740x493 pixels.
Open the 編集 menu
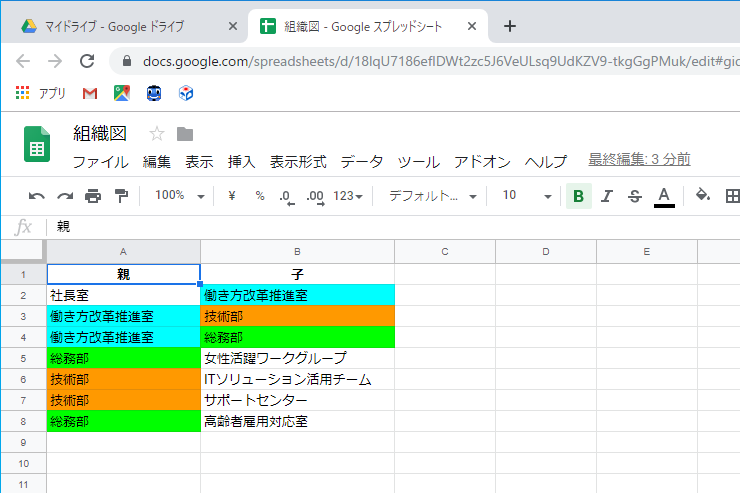pos(157,162)
